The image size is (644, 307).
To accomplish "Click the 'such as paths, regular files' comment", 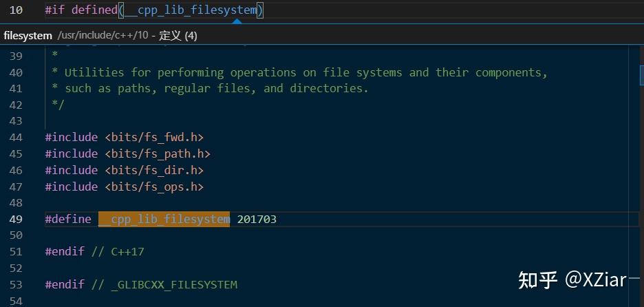I will click(216, 88).
